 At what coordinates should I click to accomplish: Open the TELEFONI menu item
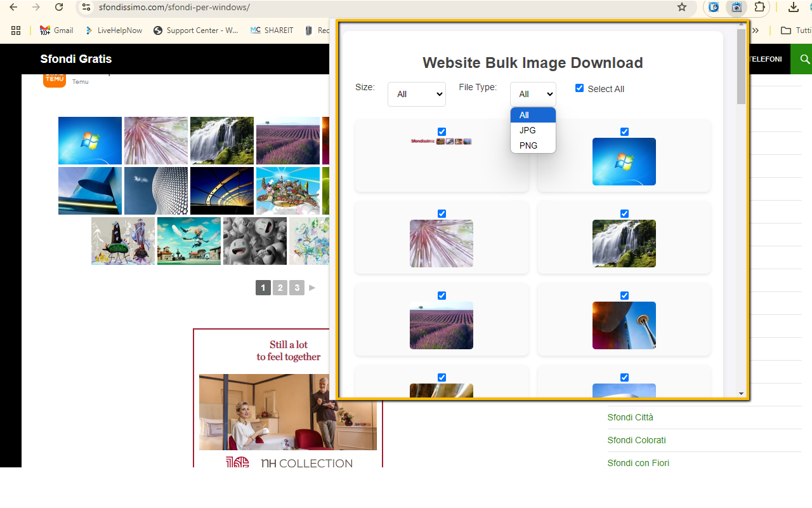764,59
